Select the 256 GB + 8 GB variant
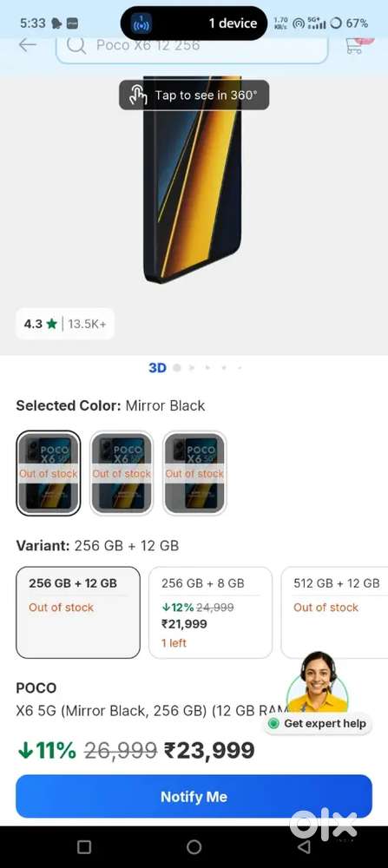 tap(210, 612)
